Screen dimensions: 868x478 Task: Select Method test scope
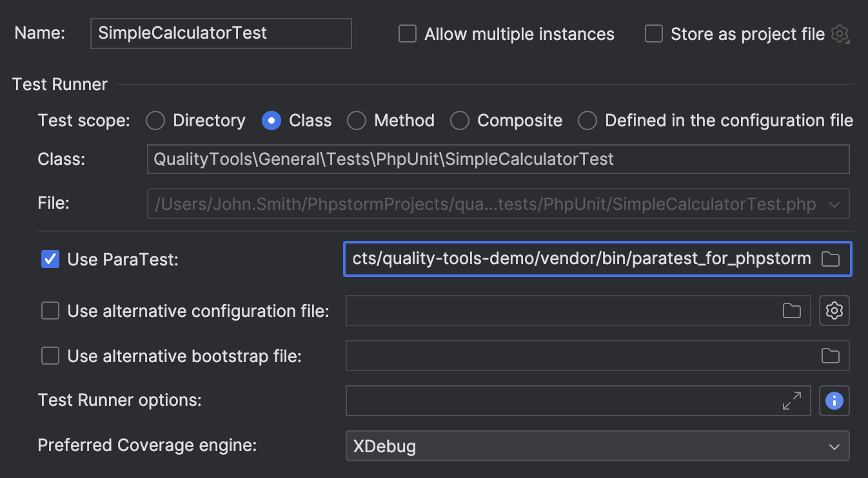(x=357, y=120)
